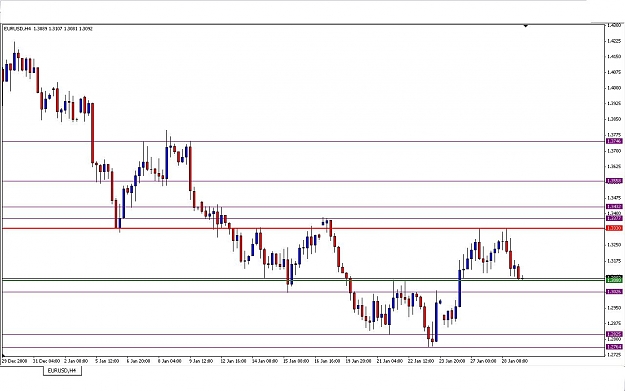Click the 1.2950 price axis value

pyautogui.click(x=614, y=308)
